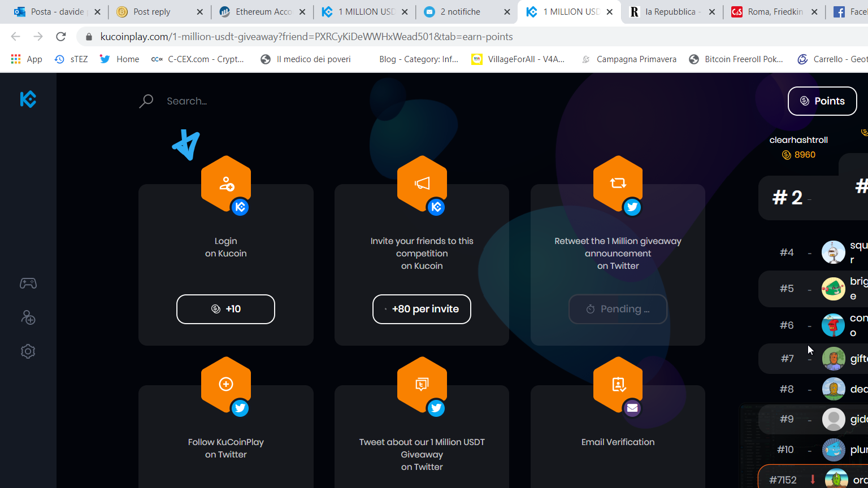Click the orange Login on Kucoin hexagon icon
This screenshot has width=868, height=488.
226,184
